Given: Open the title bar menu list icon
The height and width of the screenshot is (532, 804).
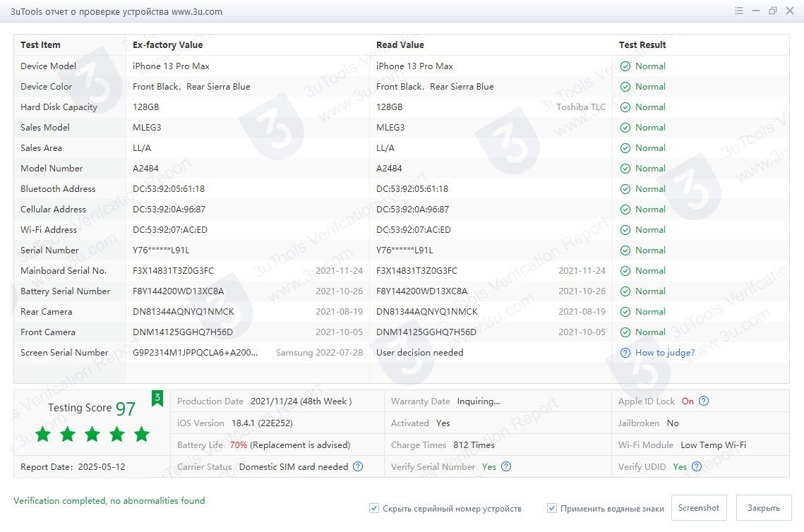Looking at the screenshot, I should click(739, 11).
